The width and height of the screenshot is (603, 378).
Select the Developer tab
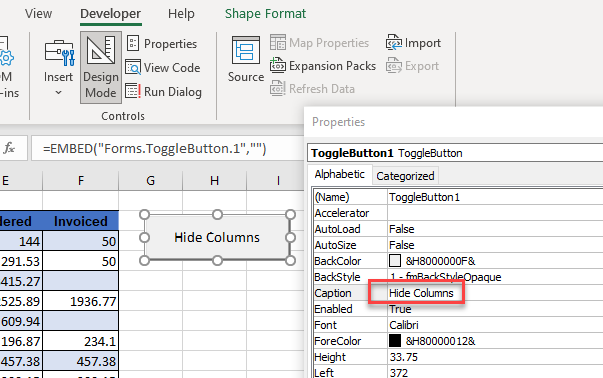tap(110, 13)
